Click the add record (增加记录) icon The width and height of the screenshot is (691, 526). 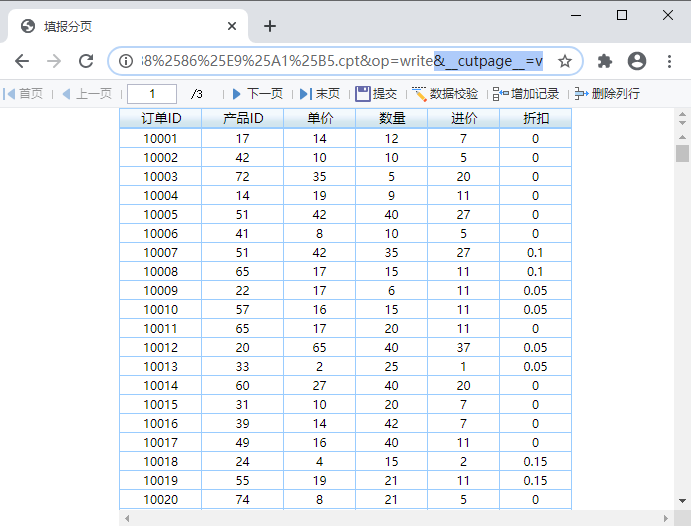click(500, 94)
